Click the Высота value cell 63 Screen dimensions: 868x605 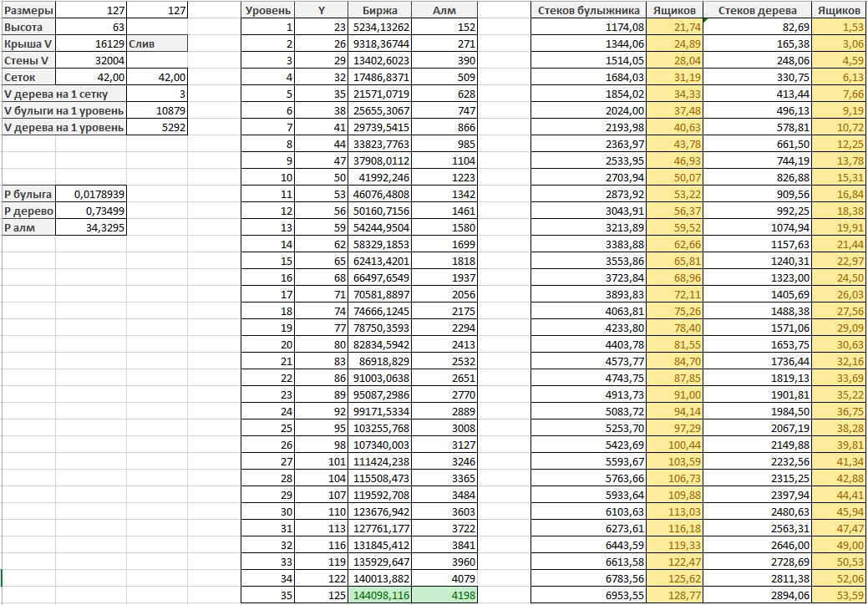91,27
